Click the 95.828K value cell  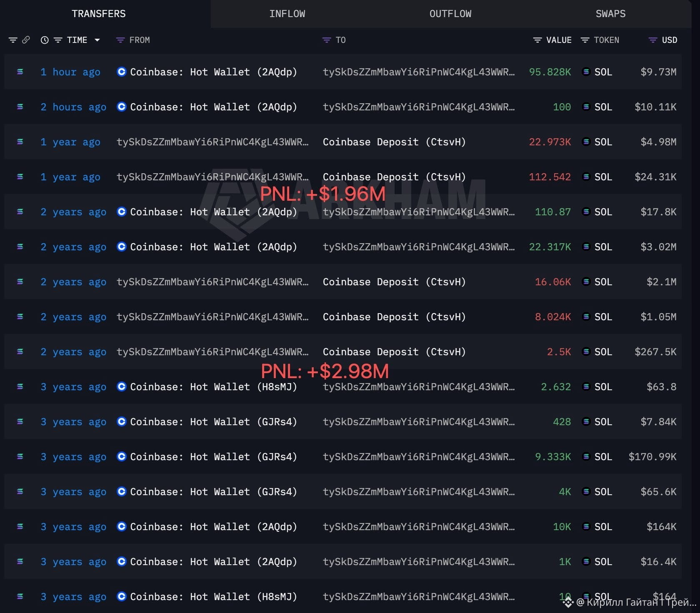[550, 72]
